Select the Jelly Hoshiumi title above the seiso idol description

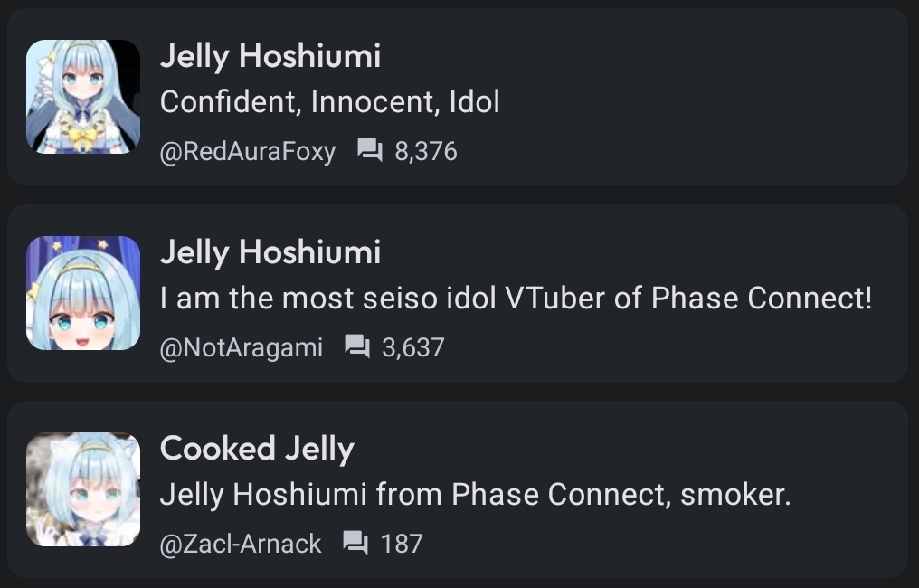[x=270, y=252]
